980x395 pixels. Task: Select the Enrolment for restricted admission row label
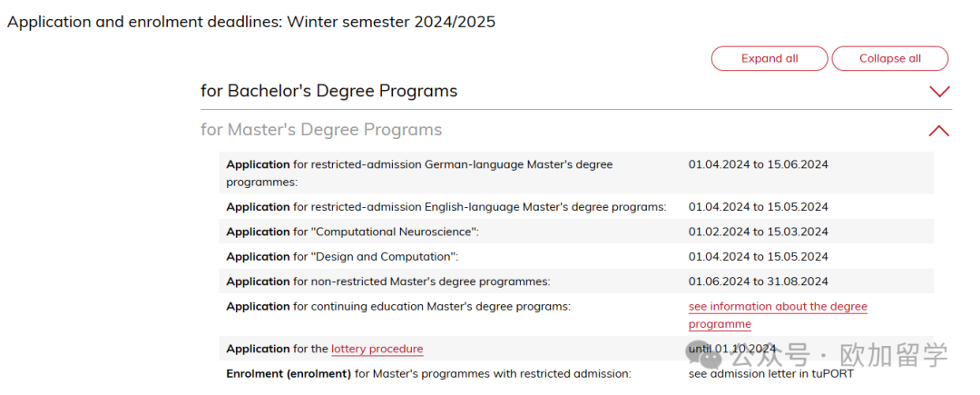tap(428, 374)
